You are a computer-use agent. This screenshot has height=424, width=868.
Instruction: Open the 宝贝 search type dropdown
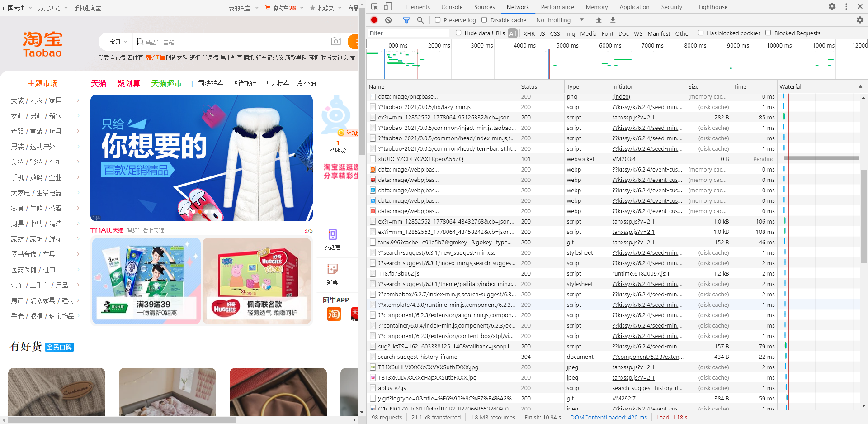coord(118,42)
